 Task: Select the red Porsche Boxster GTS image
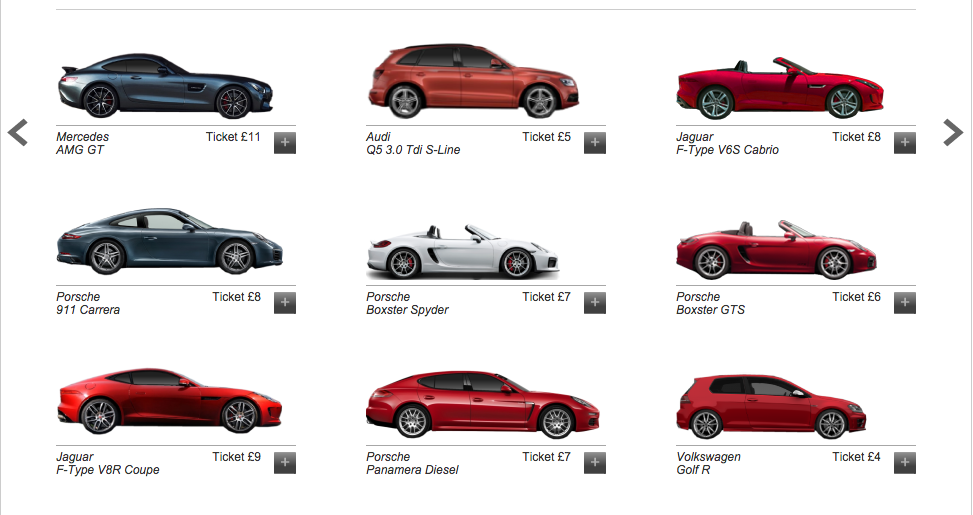pos(776,250)
